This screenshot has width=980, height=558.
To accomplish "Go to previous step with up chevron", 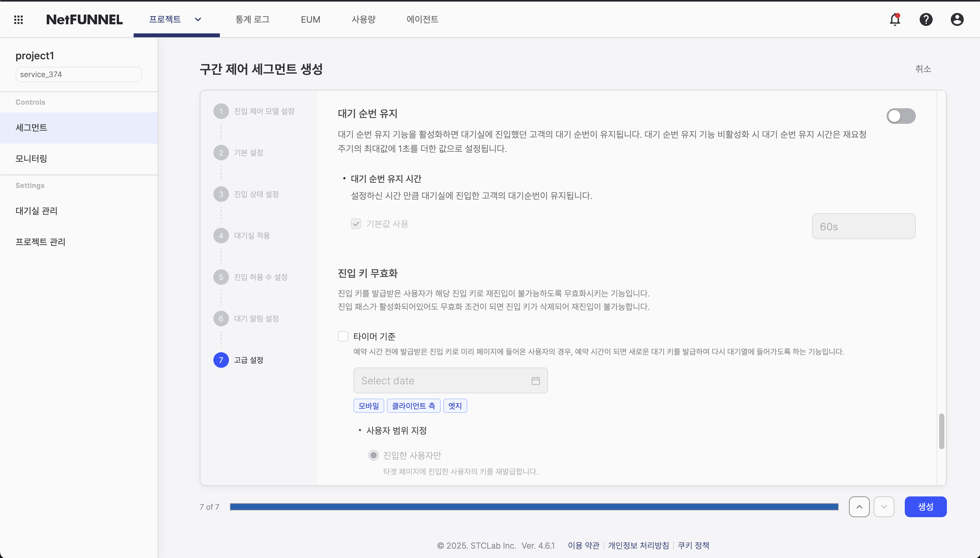I will pyautogui.click(x=859, y=507).
